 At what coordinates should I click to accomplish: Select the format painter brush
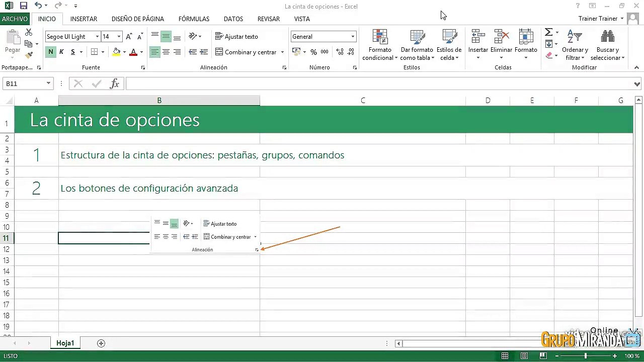tap(29, 55)
